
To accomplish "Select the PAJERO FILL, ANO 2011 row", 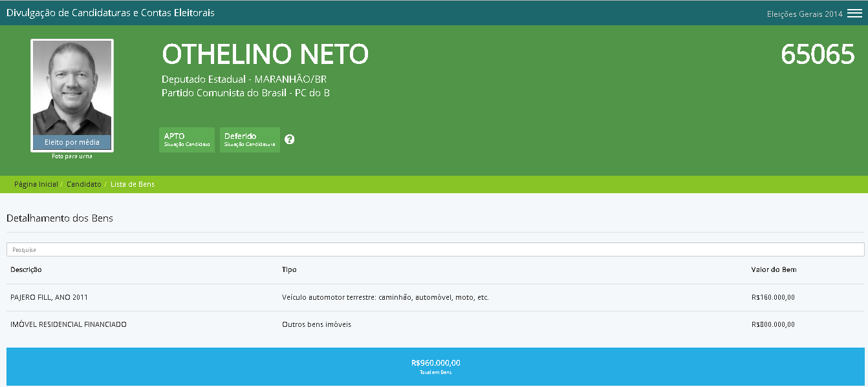I will pyautogui.click(x=49, y=297).
